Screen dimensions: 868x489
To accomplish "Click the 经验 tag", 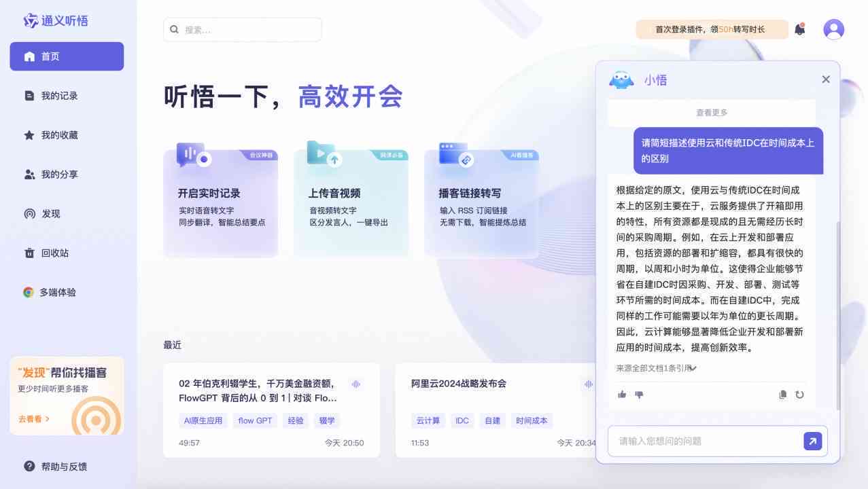I will pos(296,421).
